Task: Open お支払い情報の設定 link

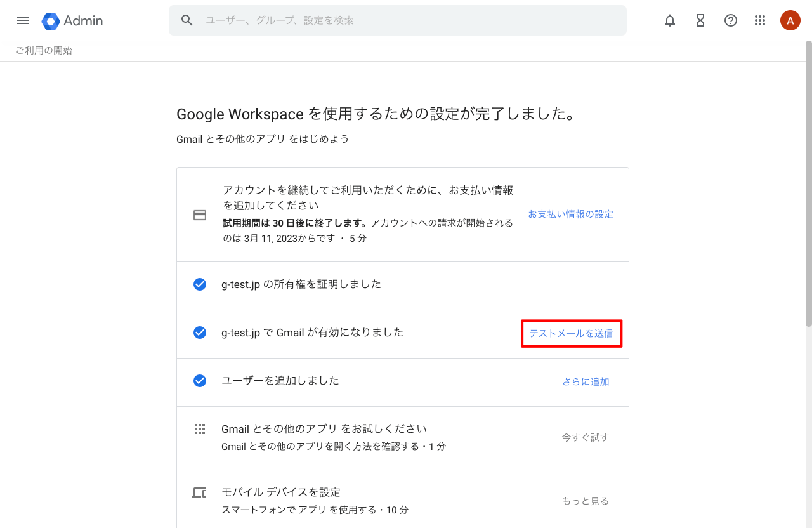Action: [571, 214]
